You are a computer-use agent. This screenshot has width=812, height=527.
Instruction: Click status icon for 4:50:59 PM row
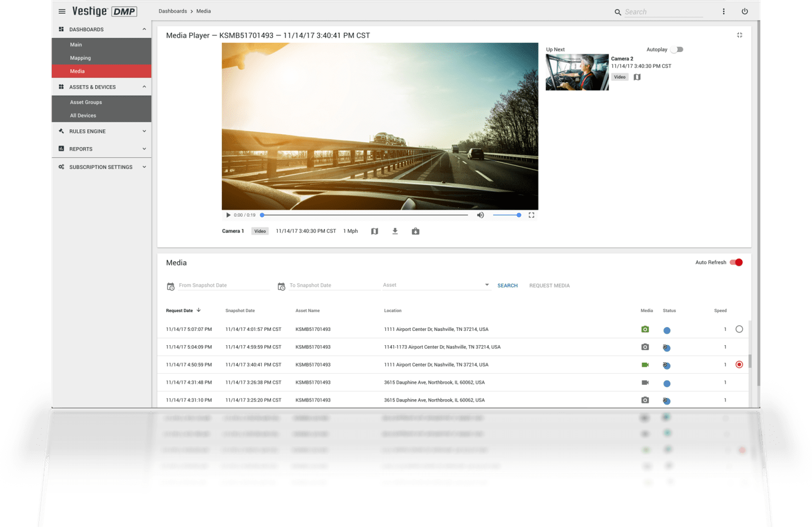pos(667,365)
